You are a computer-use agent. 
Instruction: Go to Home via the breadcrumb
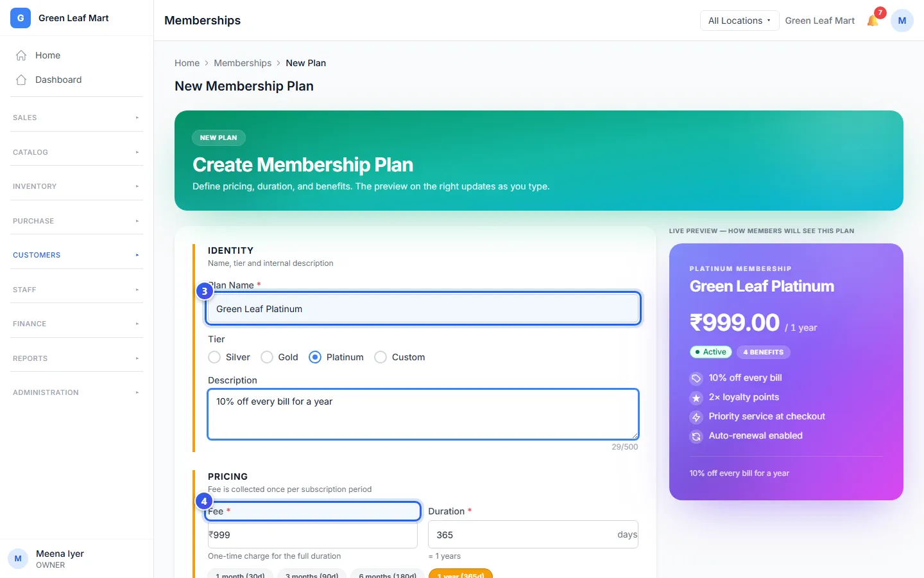point(187,63)
